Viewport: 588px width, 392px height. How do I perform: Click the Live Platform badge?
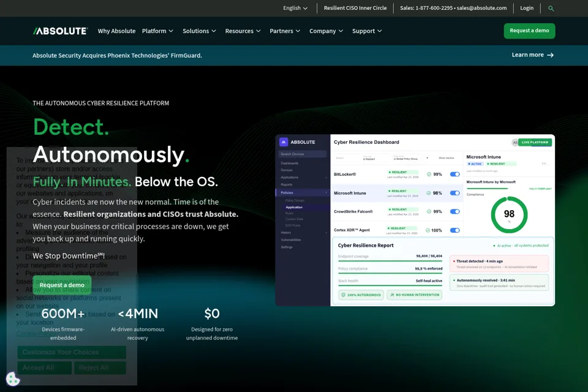coord(535,142)
